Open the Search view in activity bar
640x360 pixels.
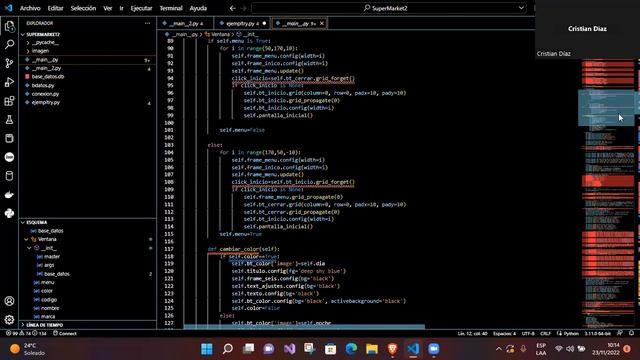[9, 44]
